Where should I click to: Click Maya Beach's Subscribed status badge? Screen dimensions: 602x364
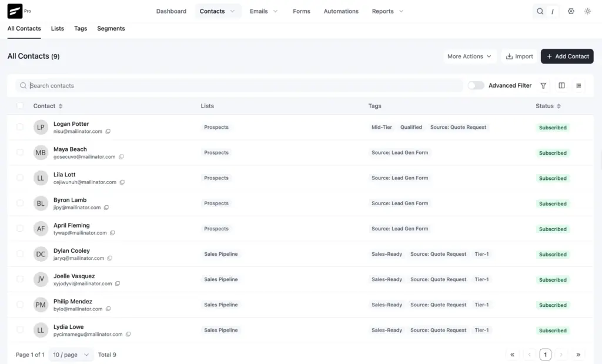(553, 153)
